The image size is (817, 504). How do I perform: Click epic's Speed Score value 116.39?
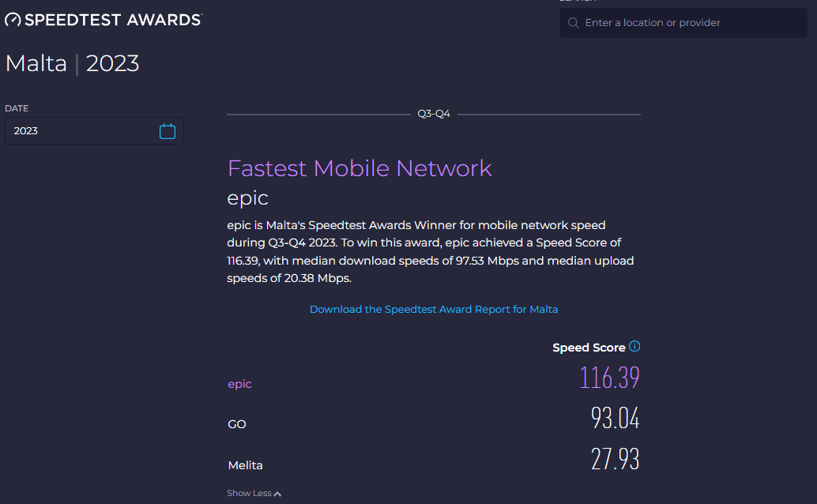point(609,378)
